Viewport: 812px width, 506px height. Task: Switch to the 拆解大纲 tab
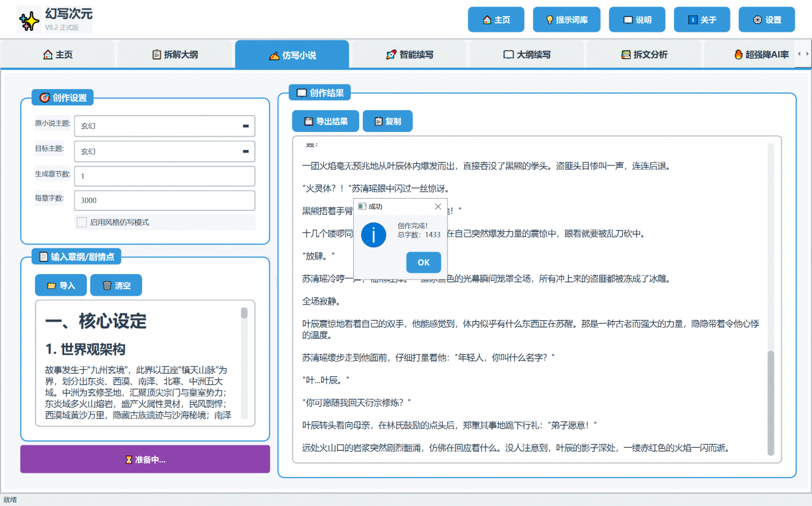(x=175, y=55)
